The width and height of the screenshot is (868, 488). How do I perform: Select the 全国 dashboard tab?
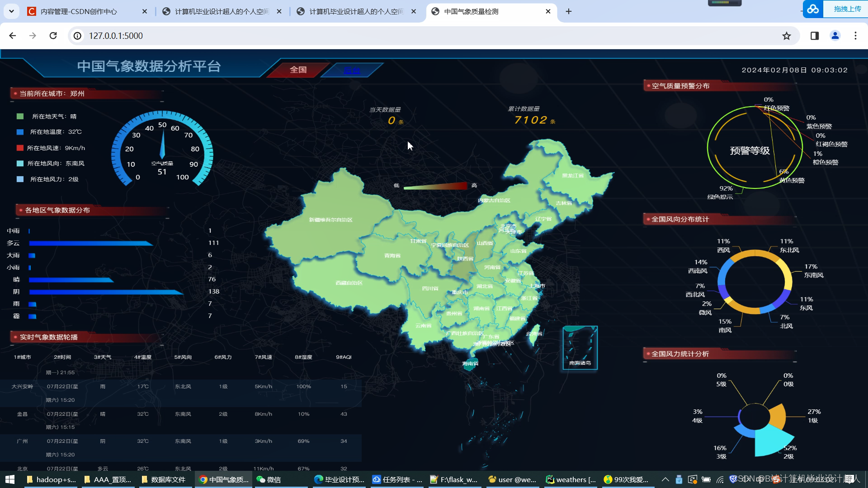298,70
